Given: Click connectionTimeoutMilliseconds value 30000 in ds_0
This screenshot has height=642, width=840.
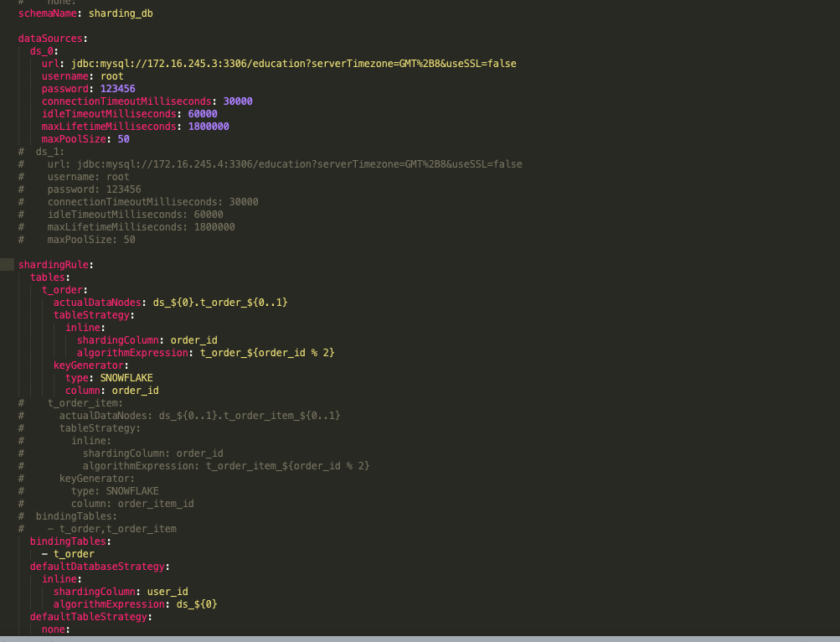Looking at the screenshot, I should click(238, 101).
